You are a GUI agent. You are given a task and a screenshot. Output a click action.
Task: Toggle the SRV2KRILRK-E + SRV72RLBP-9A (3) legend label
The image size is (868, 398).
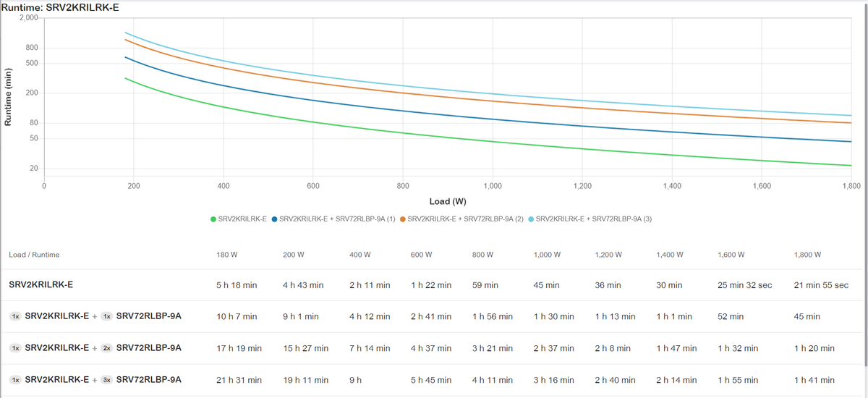coord(594,219)
